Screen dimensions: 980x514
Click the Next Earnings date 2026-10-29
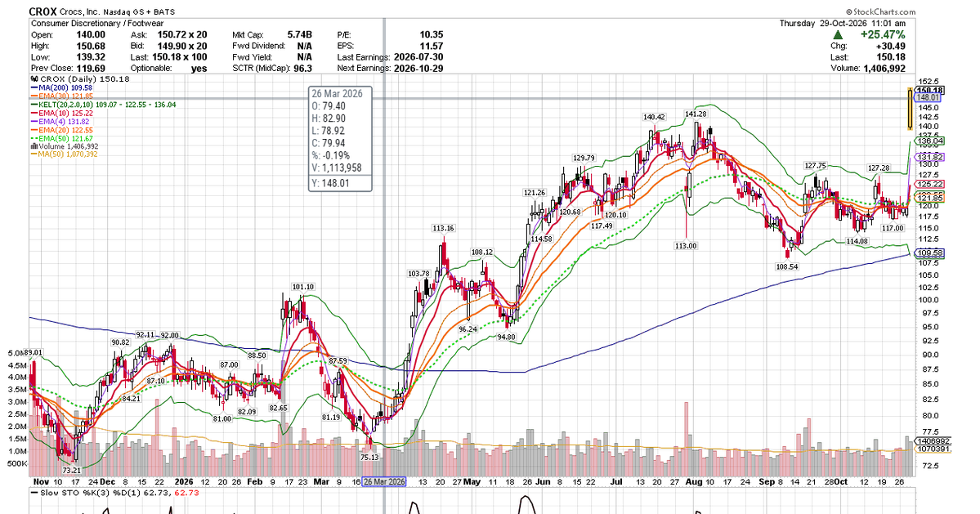418,69
